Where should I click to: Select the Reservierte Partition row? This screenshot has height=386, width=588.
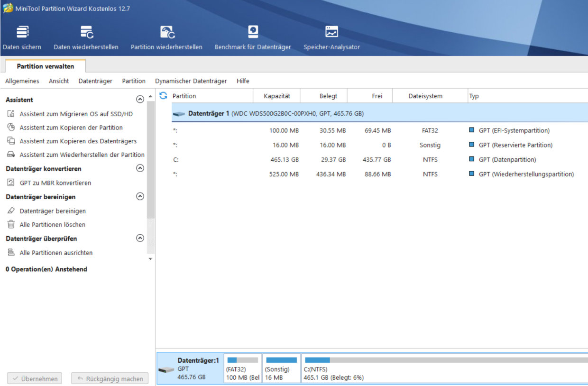pyautogui.click(x=379, y=145)
